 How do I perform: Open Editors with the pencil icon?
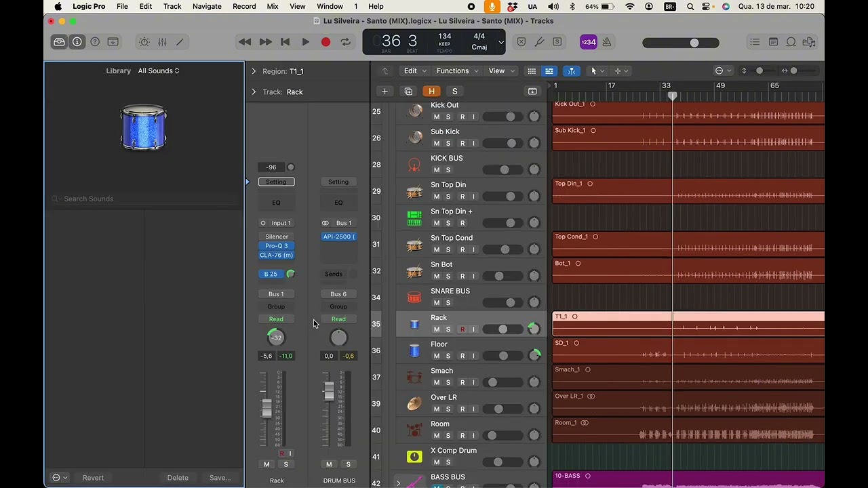point(180,42)
